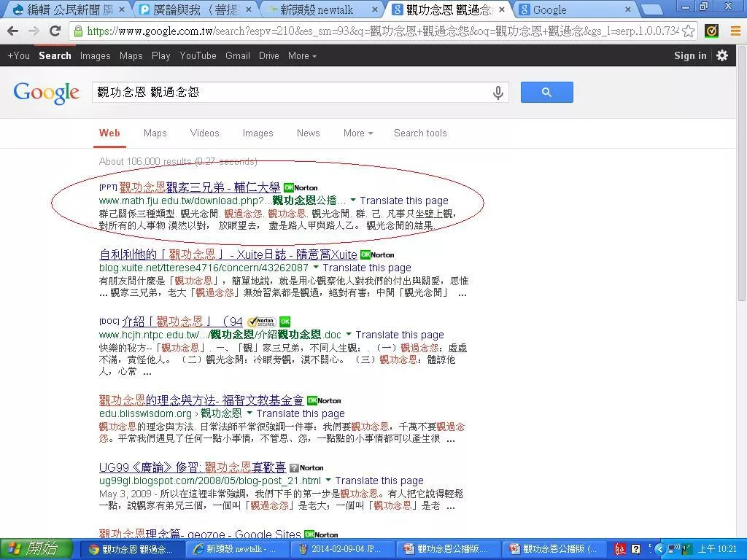Click the tray help question mark icon

point(635,550)
